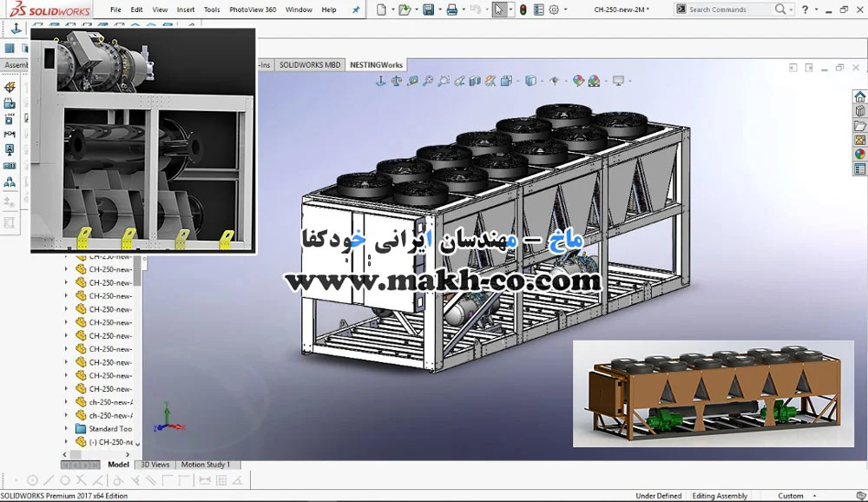Click the Under Defined status text

click(x=658, y=496)
